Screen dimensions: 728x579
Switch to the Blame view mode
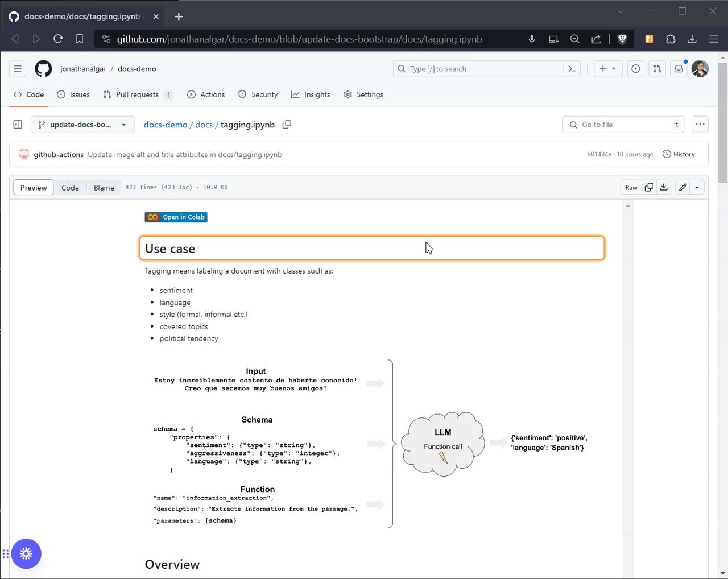(104, 188)
